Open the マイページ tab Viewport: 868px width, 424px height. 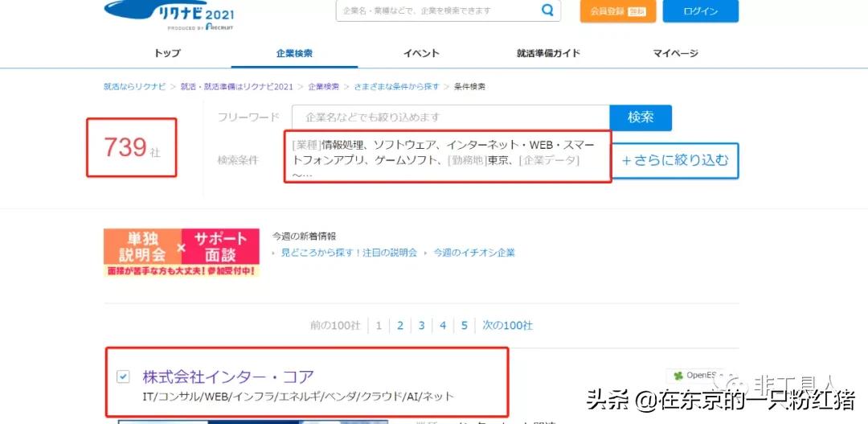[x=675, y=53]
